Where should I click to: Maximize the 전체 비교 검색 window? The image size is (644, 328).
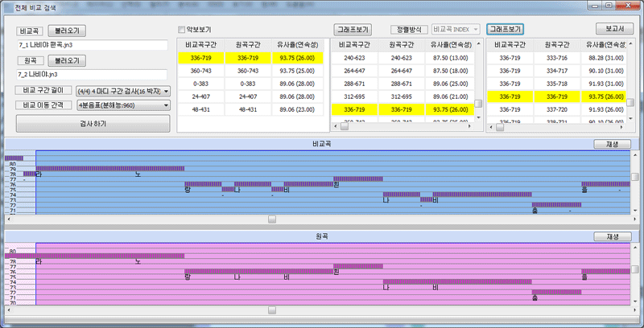[609, 6]
